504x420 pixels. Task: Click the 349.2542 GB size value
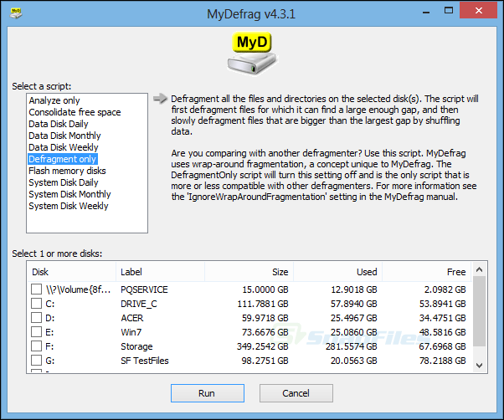[x=263, y=346]
